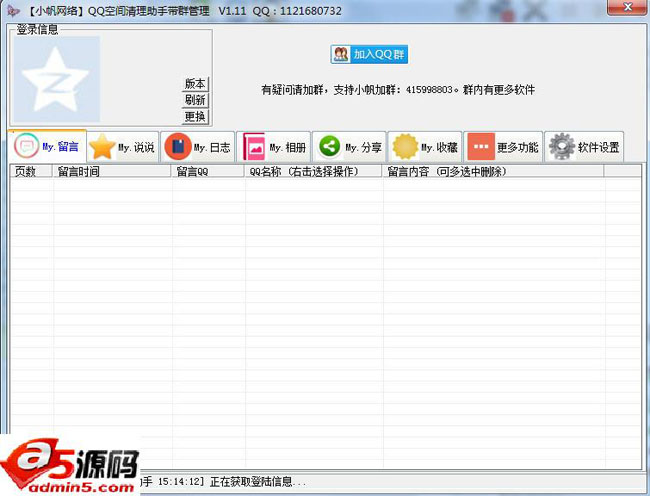The width and height of the screenshot is (650, 496).
Task: Click the app icon in the title bar
Action: tap(13, 11)
